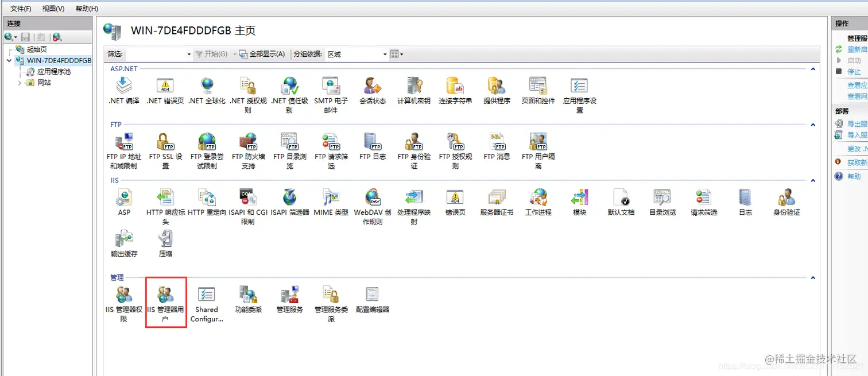This screenshot has width=868, height=376.
Task: Expand the 网站 tree node
Action: click(x=20, y=83)
